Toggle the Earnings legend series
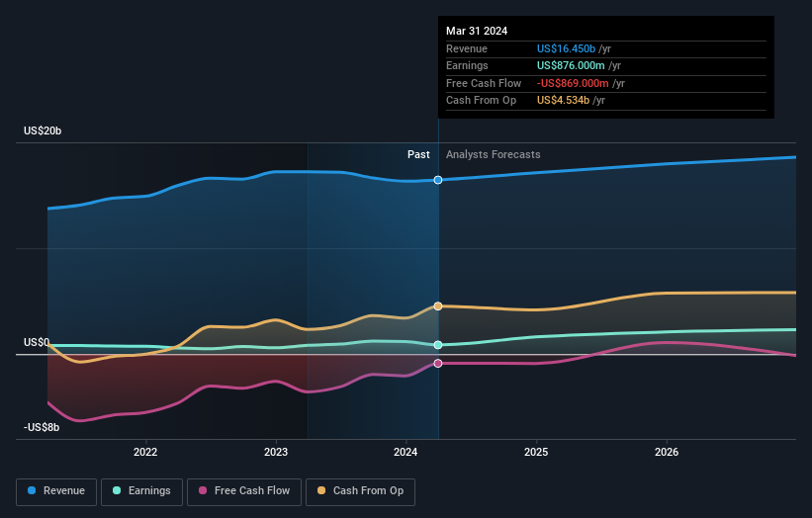Viewport: 812px width, 518px height. [x=141, y=491]
